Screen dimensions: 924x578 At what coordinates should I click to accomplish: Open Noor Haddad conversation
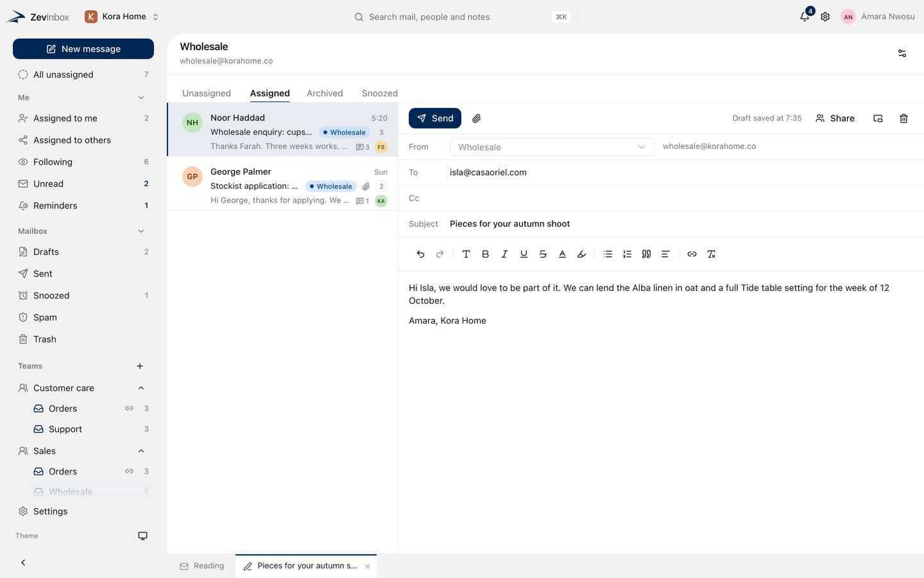[x=283, y=130]
